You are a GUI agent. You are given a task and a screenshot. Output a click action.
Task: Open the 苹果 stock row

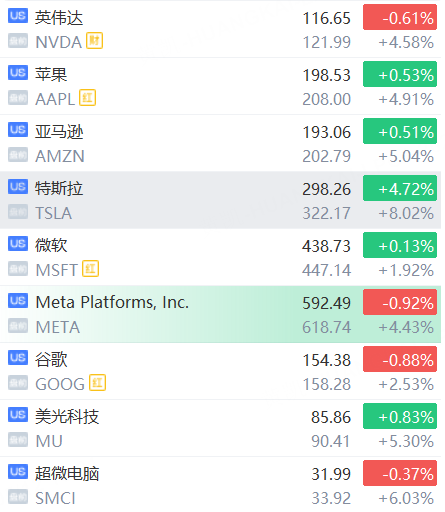tap(221, 86)
